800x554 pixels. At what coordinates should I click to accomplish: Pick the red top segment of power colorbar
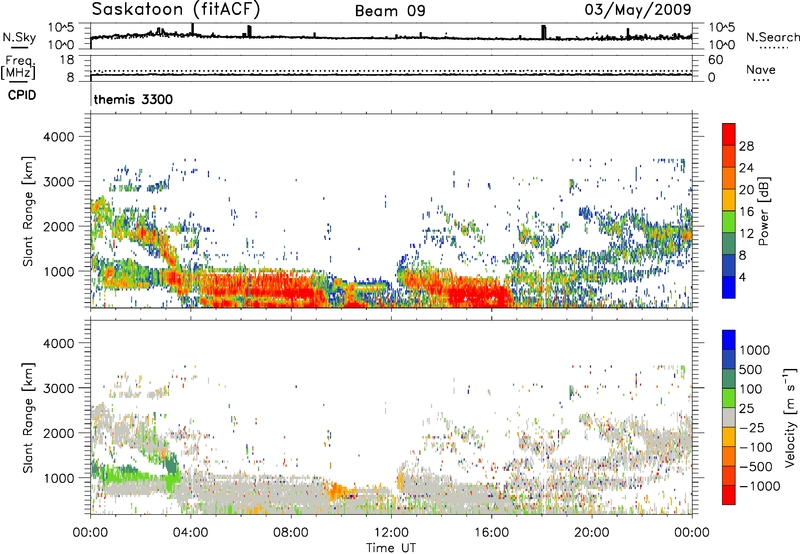[x=729, y=134]
